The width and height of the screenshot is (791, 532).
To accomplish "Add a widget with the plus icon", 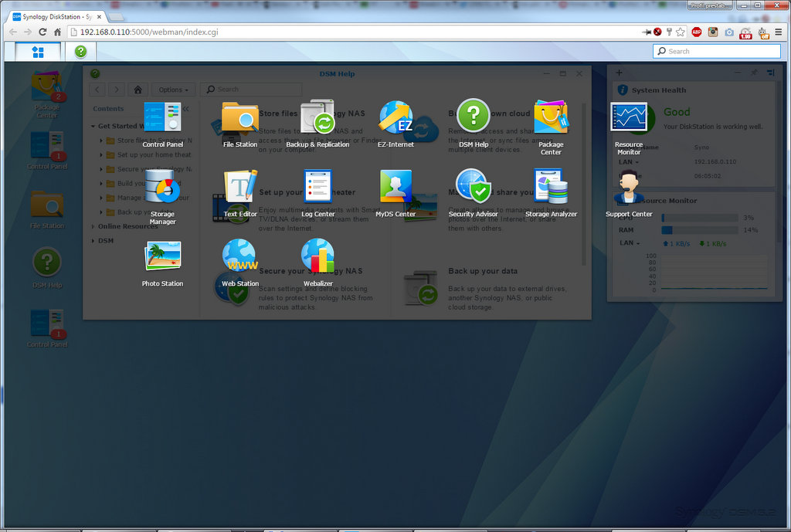I will (619, 73).
